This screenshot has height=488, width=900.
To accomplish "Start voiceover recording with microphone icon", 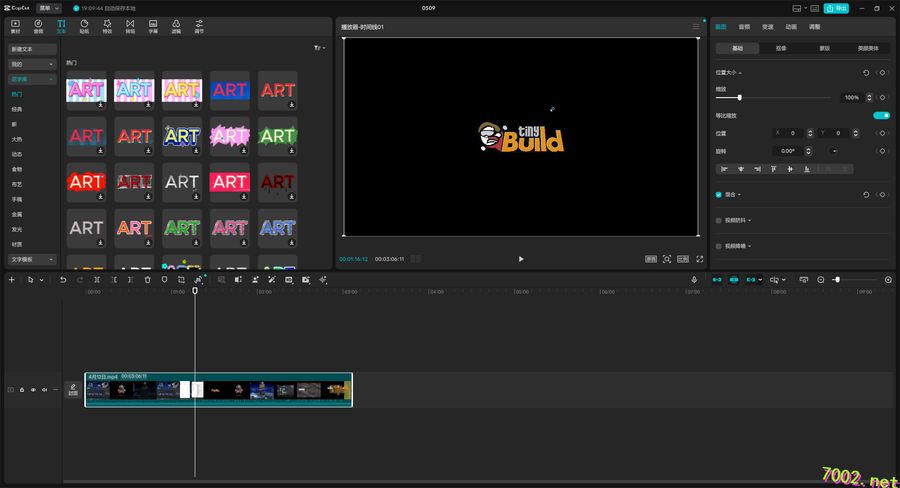I will click(694, 280).
